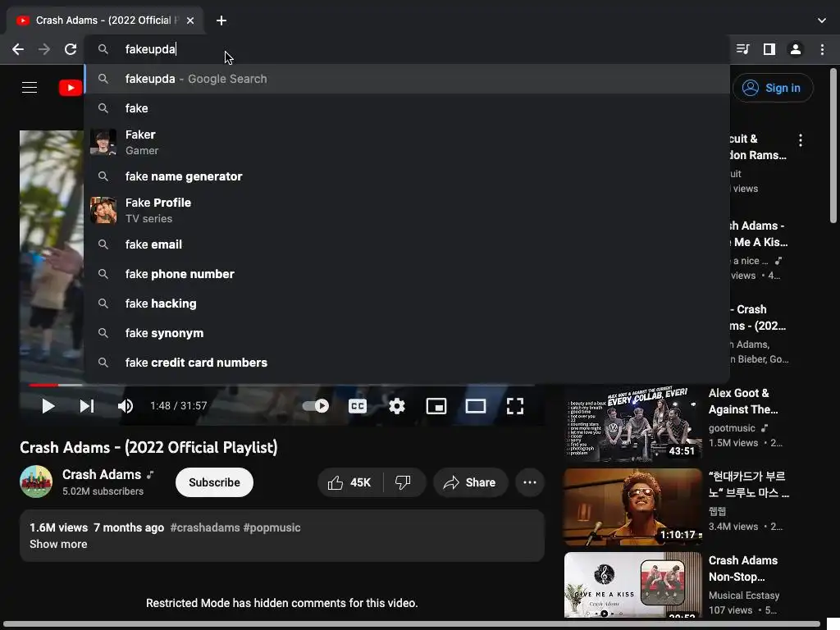
Task: Click the search icon in address bar
Action: coord(103,49)
